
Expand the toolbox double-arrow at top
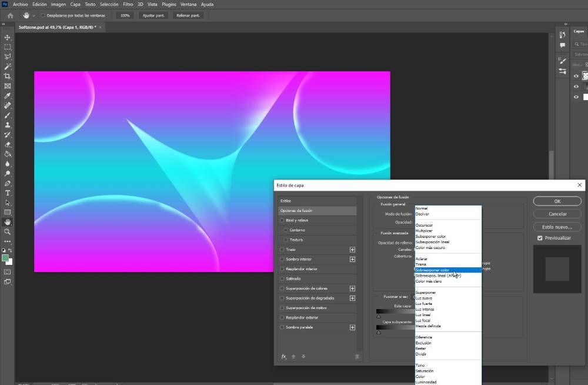coord(4,24)
